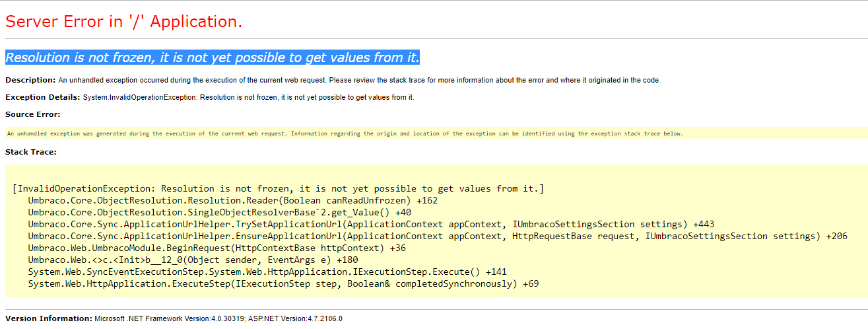This screenshot has height=329, width=868.
Task: Click the 'ApplicationUrlHelper.TrySetApplicationUrl' stack line
Action: 370,224
